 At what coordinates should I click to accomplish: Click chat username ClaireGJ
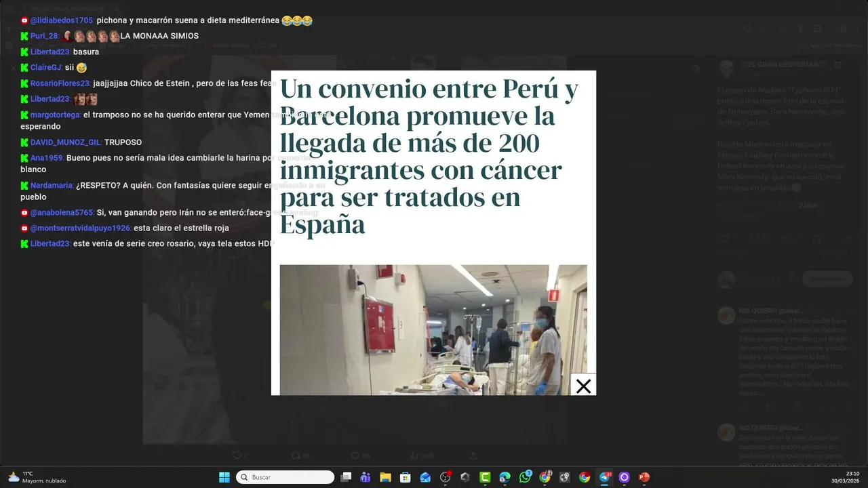click(x=47, y=68)
